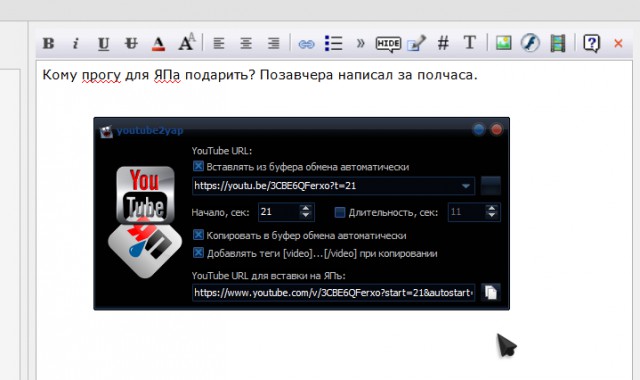This screenshot has width=640, height=380.
Task: Click the misspelled word "прогу"
Action: point(101,76)
